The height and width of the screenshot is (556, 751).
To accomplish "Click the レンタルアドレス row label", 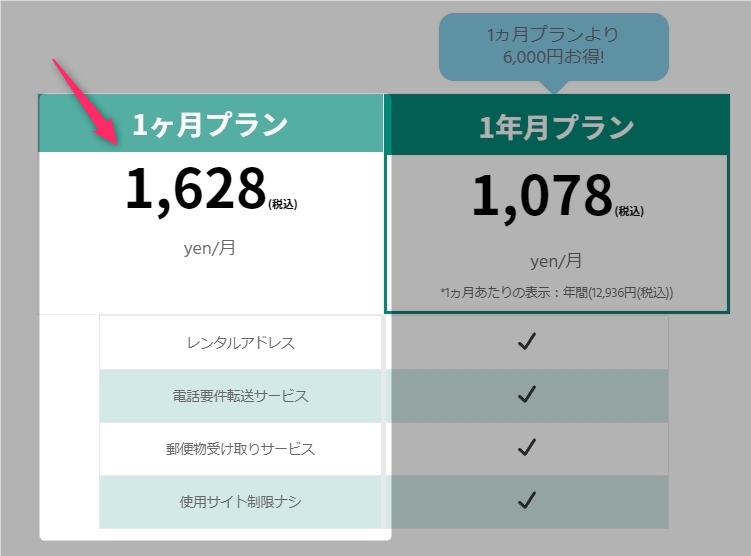I will [240, 342].
